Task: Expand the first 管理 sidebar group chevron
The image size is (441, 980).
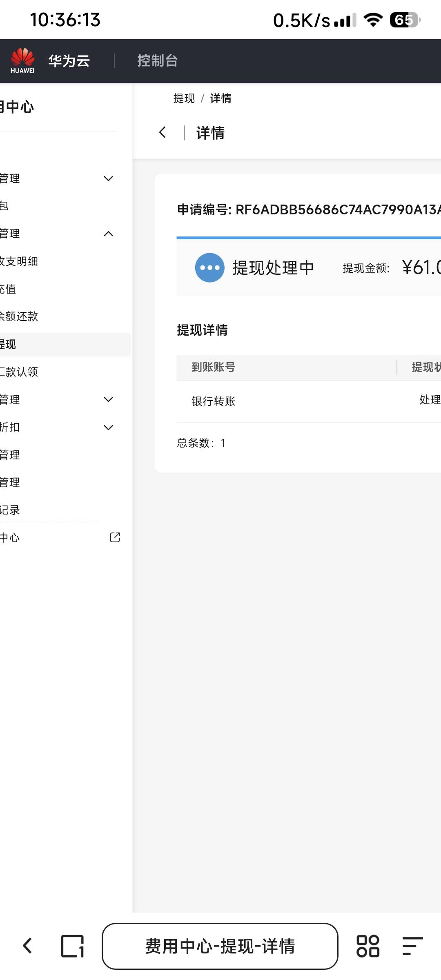Action: [x=109, y=178]
